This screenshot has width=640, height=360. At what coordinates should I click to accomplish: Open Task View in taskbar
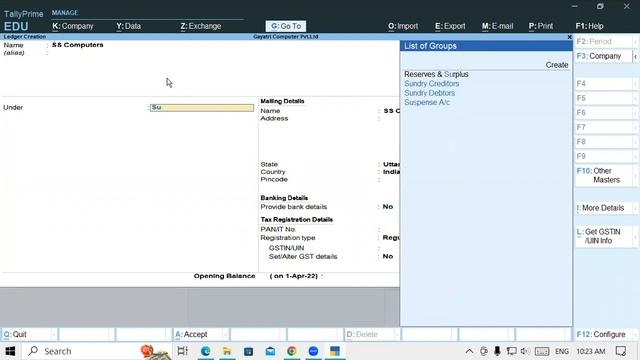pyautogui.click(x=182, y=351)
